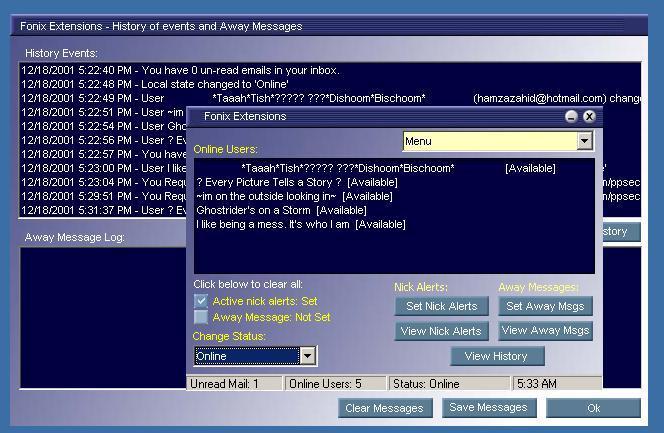Minimize the Fonix Extensions window
The image size is (664, 433).
[x=571, y=116]
